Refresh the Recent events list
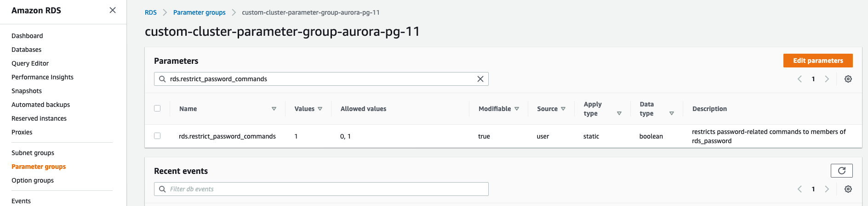This screenshot has width=868, height=206. point(841,171)
